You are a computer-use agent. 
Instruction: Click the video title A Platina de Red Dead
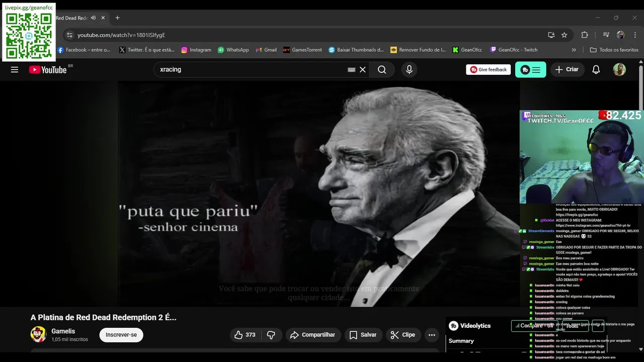click(x=104, y=317)
